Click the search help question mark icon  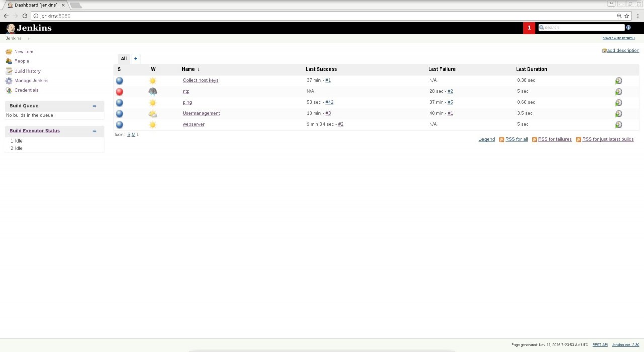[628, 28]
